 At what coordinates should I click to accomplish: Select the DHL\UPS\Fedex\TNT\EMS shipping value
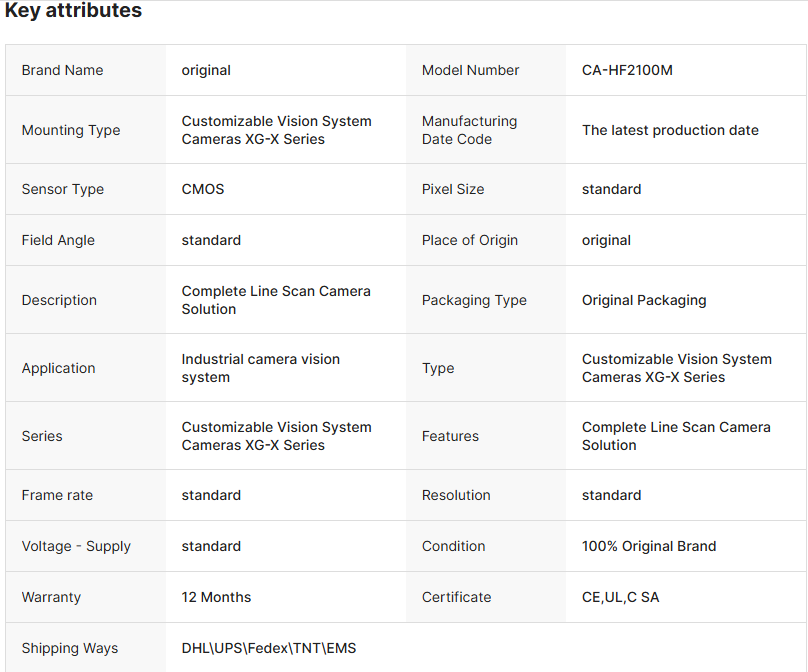tap(269, 648)
